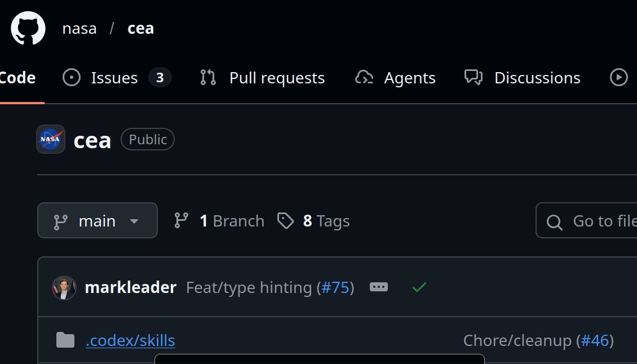Viewport: 637px width, 364px height.
Task: Click the Issues count badge showing 3
Action: 160,78
